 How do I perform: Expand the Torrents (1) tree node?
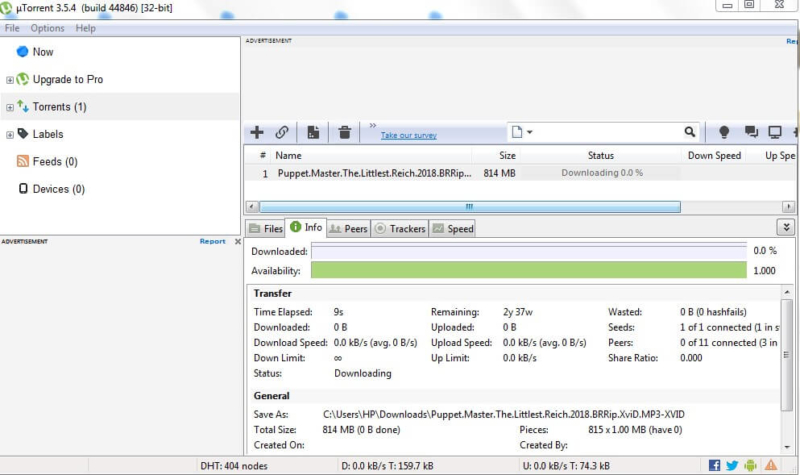coord(10,108)
